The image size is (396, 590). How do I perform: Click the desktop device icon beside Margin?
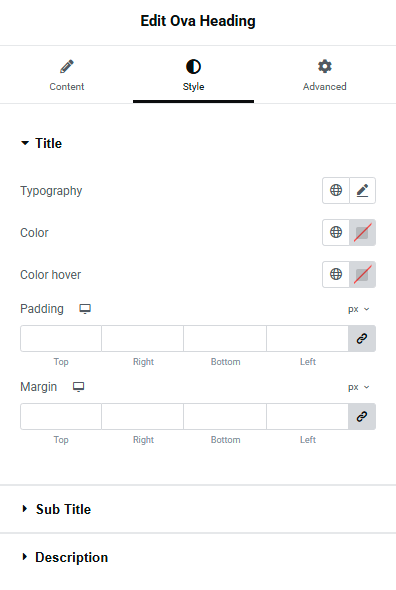[78, 387]
